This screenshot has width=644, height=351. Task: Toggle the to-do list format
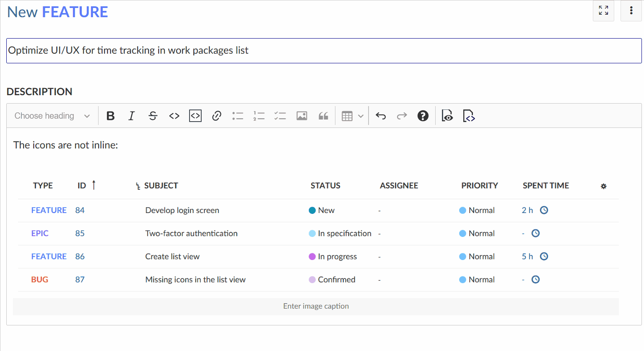pyautogui.click(x=280, y=116)
